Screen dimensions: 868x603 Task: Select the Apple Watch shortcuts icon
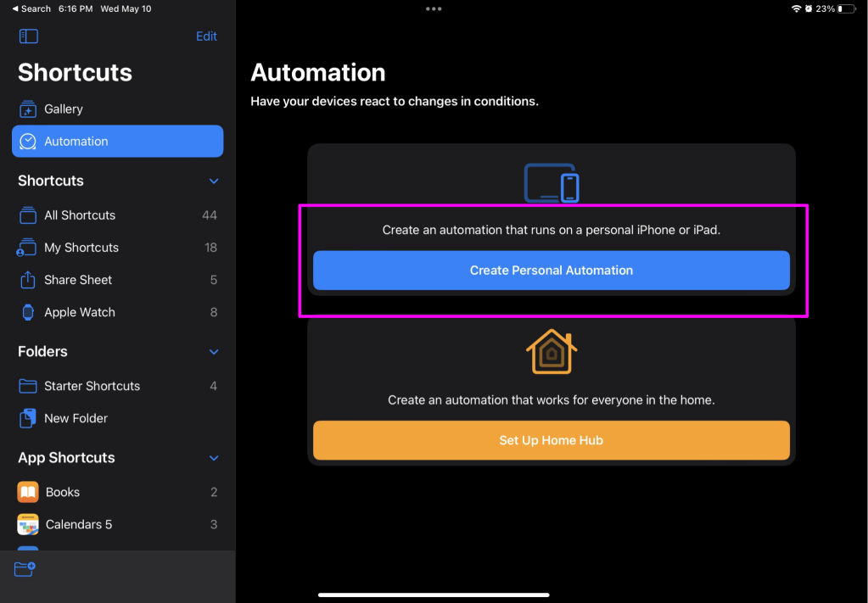pos(28,312)
